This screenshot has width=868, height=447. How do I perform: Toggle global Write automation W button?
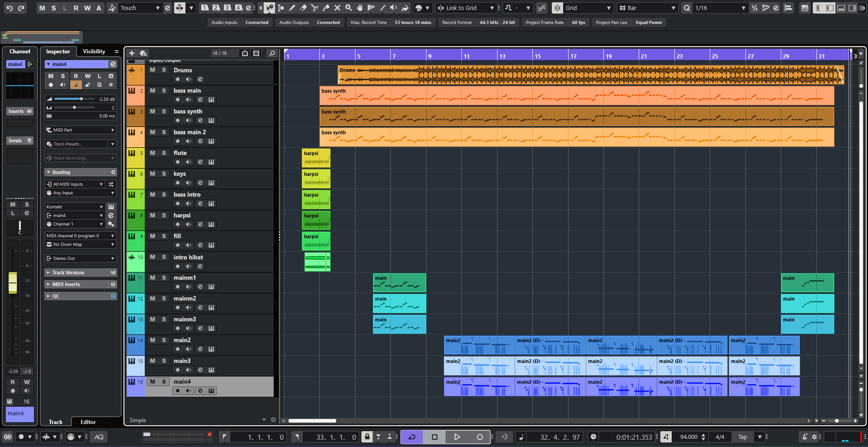click(87, 8)
